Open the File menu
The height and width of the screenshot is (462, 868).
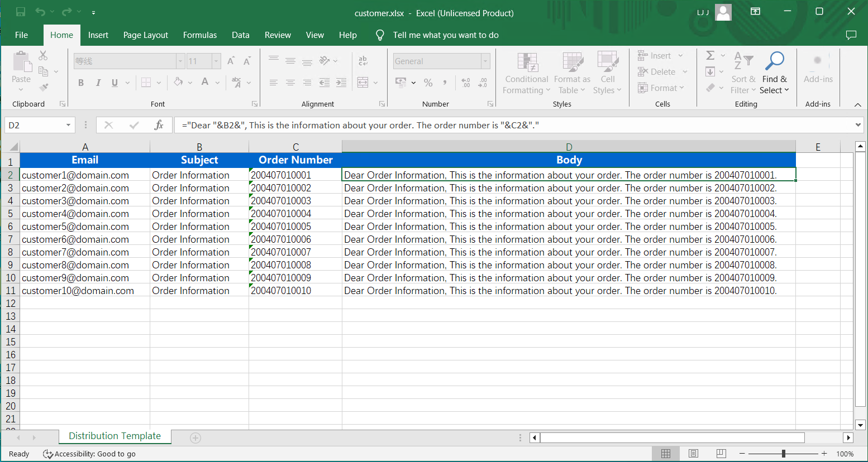(x=22, y=35)
